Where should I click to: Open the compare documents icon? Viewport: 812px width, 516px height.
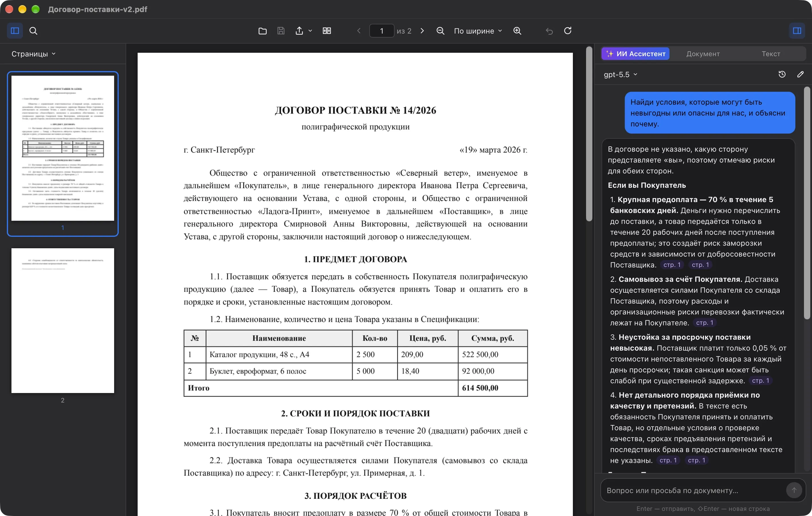[326, 31]
